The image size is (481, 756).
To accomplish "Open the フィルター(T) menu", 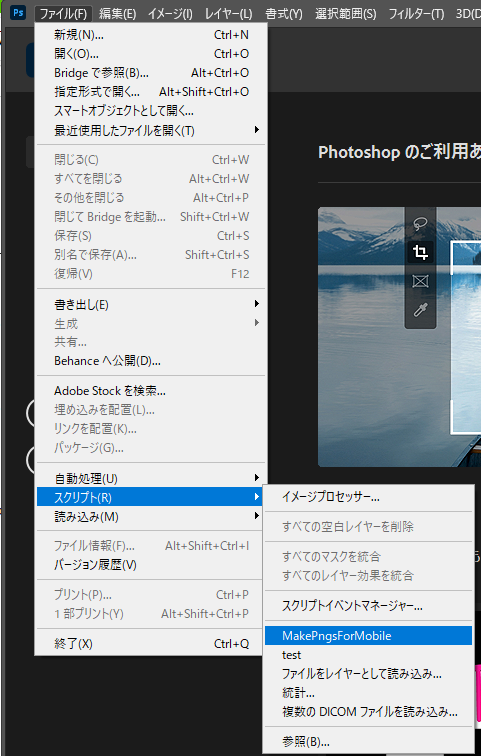I will point(416,13).
